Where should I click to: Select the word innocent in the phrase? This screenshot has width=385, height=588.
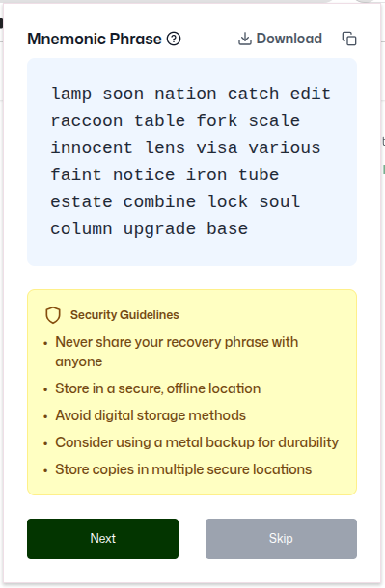92,147
